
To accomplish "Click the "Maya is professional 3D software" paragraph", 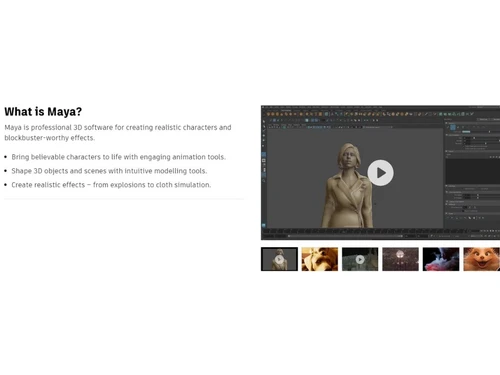I will click(118, 132).
